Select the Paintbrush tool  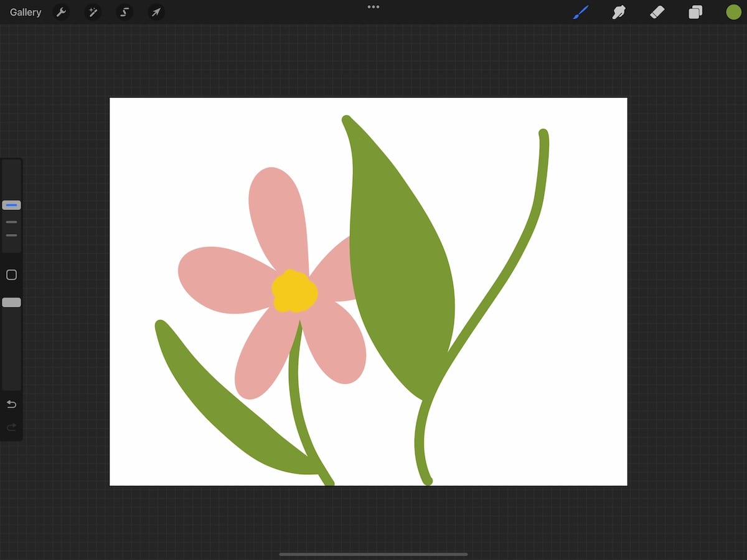(x=580, y=12)
